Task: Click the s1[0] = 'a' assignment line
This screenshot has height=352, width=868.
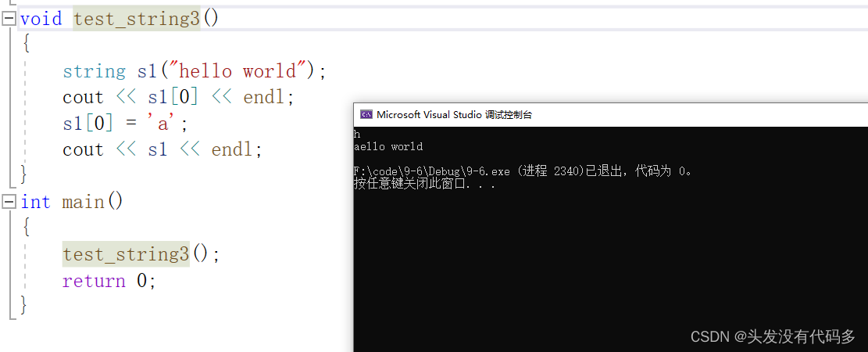Action: coord(125,124)
